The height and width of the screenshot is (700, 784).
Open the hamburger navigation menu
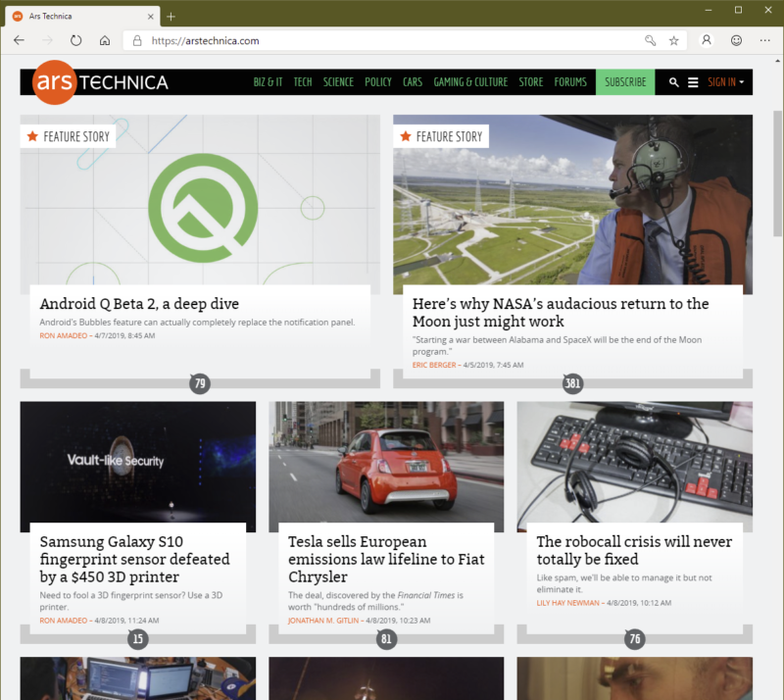pyautogui.click(x=693, y=82)
